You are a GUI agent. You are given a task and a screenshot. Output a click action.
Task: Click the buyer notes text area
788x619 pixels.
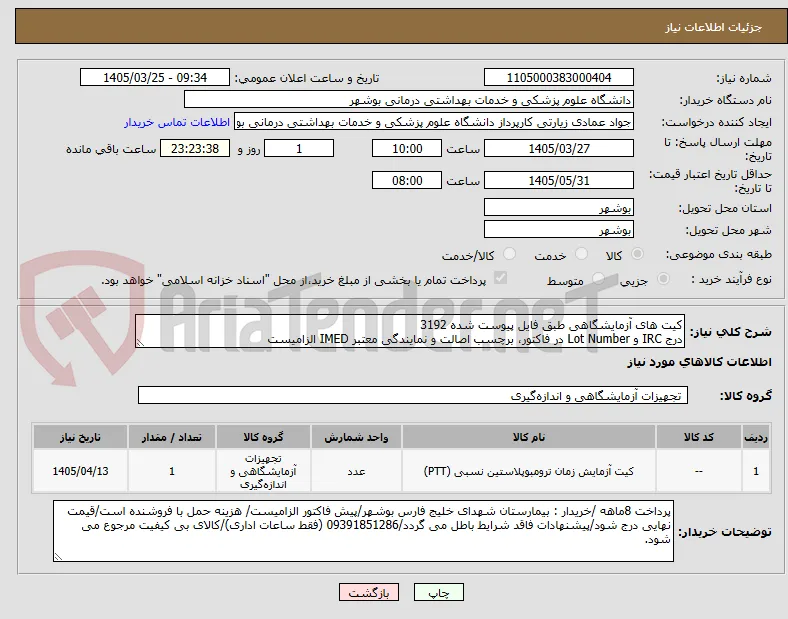click(x=363, y=531)
